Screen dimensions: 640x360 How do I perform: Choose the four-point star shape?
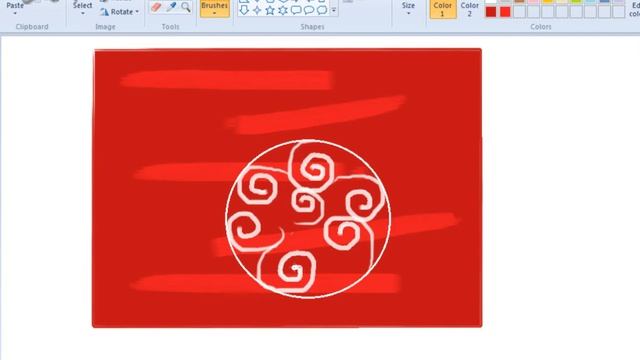[257, 10]
